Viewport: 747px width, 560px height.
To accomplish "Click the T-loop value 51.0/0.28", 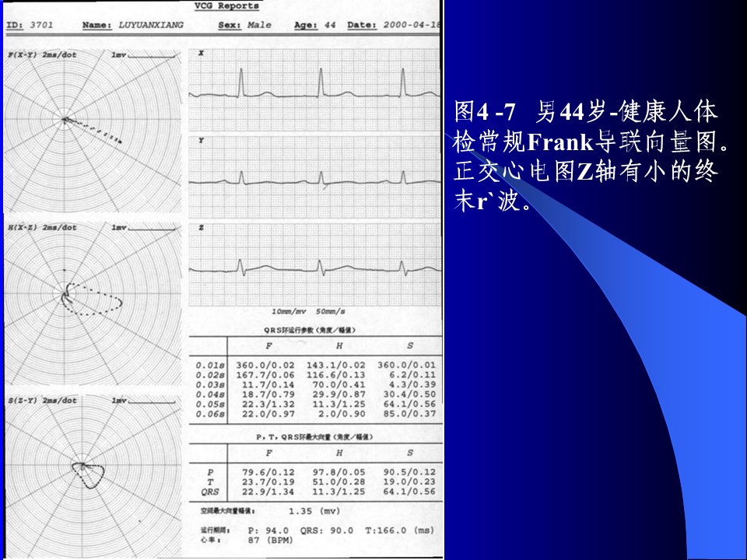I will pyautogui.click(x=338, y=482).
